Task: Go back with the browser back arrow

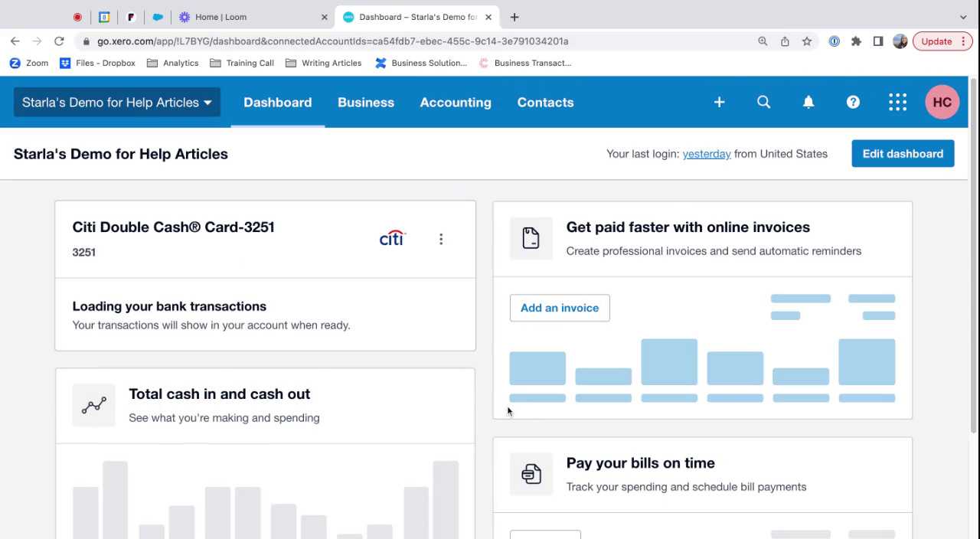Action: (x=15, y=41)
